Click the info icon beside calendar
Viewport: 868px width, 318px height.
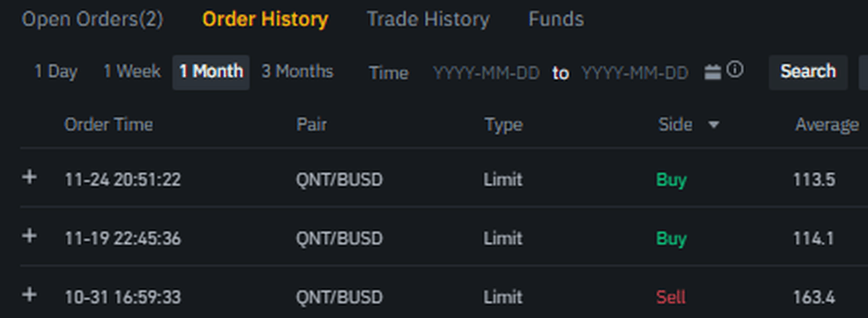735,70
